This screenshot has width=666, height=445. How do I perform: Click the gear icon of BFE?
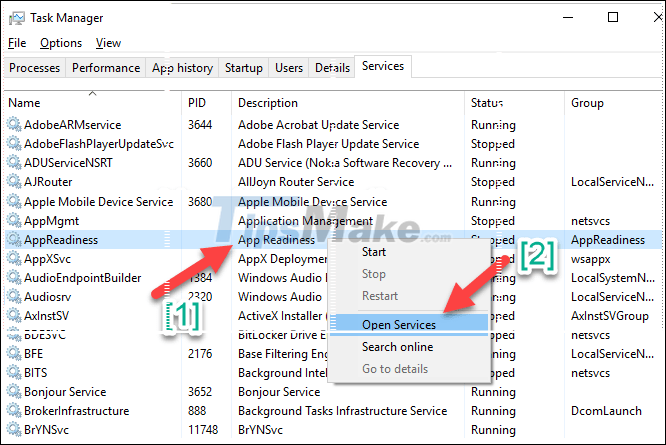coord(14,354)
